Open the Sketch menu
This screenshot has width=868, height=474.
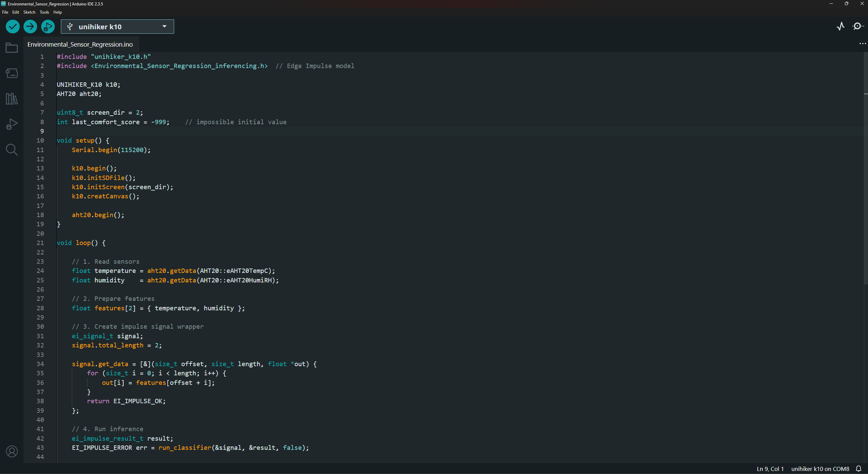coord(29,12)
